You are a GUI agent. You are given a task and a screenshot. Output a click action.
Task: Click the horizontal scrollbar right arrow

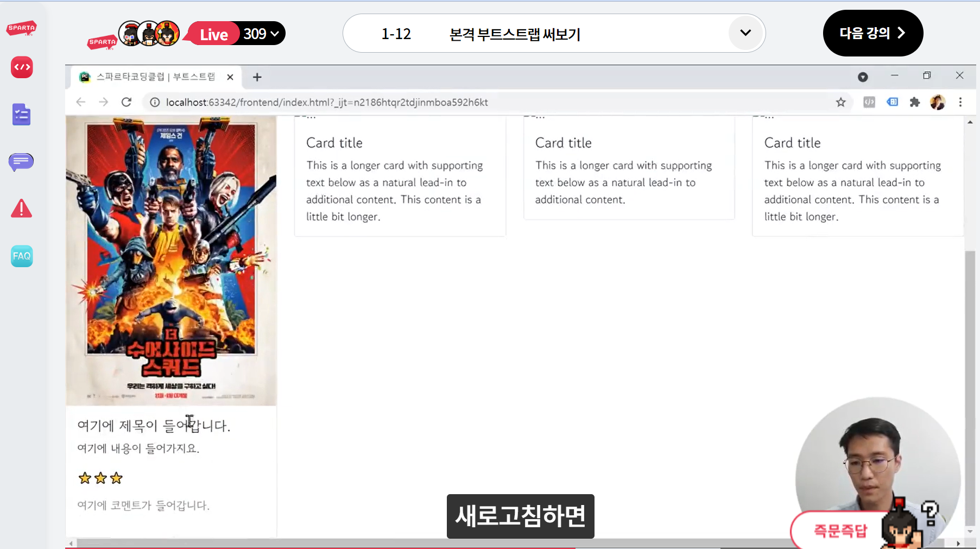[x=958, y=543]
